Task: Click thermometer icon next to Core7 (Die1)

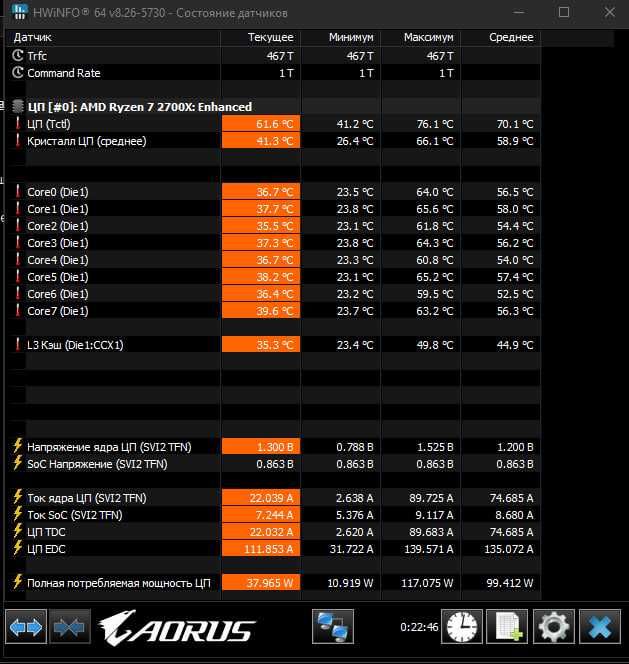Action: [17, 310]
